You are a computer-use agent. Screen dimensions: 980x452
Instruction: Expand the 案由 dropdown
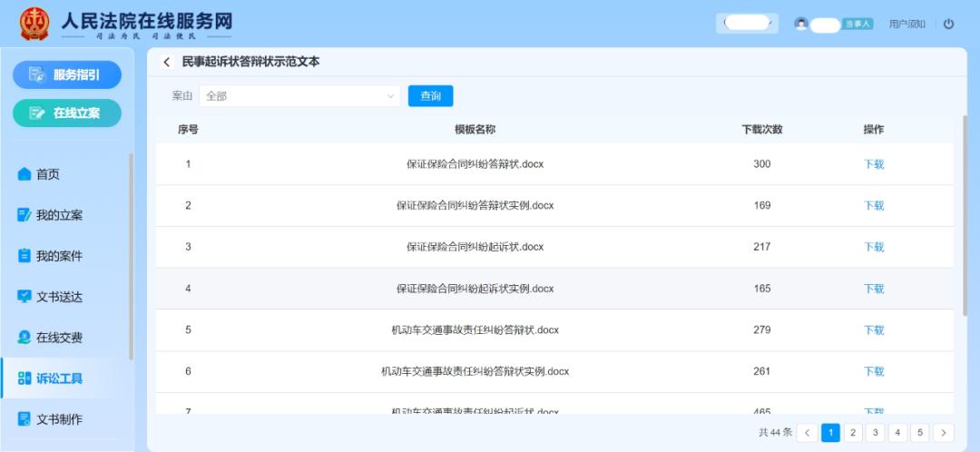pos(299,95)
